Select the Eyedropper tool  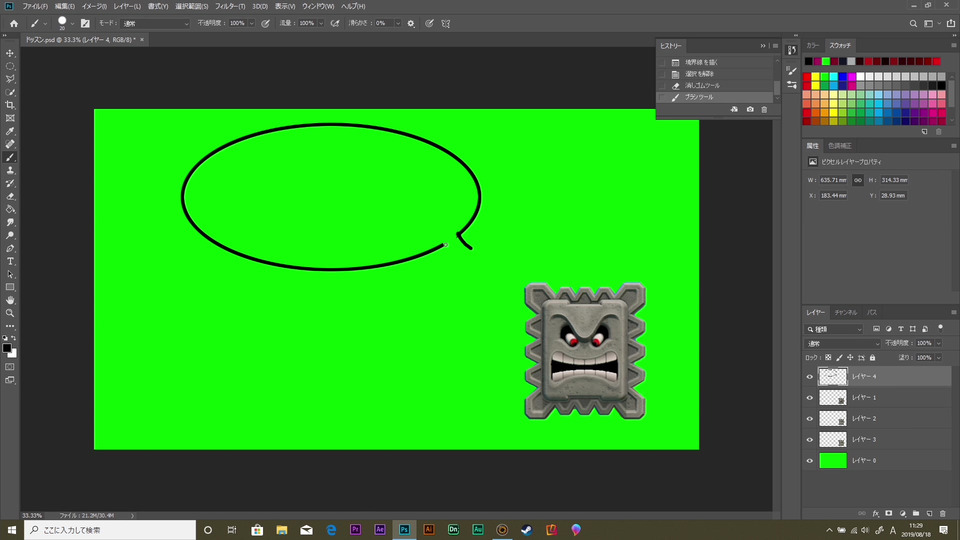[x=10, y=131]
